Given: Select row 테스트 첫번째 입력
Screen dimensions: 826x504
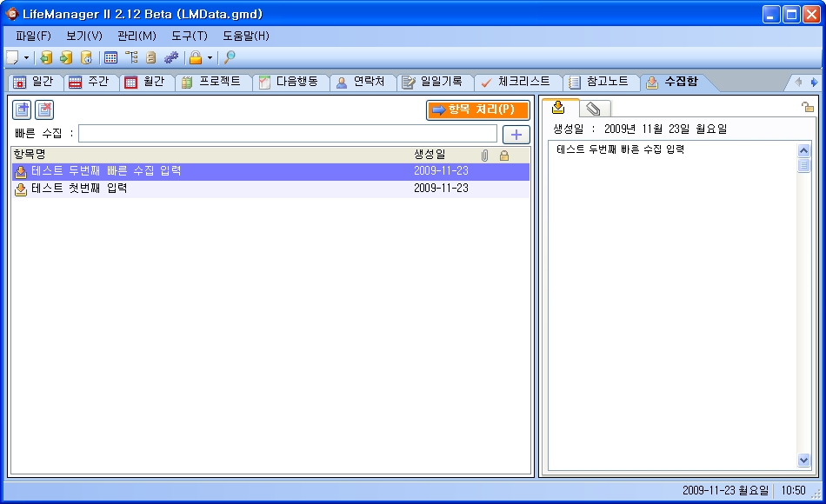Looking at the screenshot, I should tap(270, 189).
